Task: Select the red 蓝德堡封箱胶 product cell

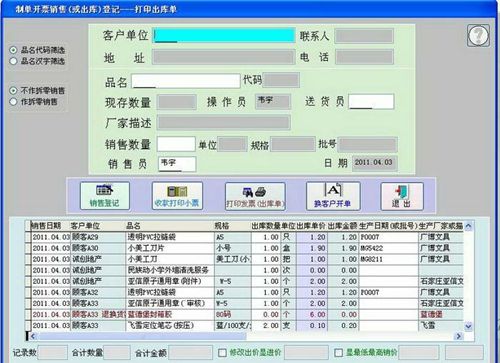Action: tap(170, 314)
